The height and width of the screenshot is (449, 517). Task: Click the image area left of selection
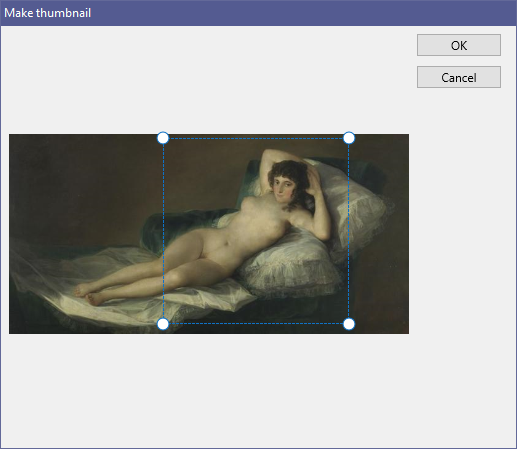(x=86, y=233)
